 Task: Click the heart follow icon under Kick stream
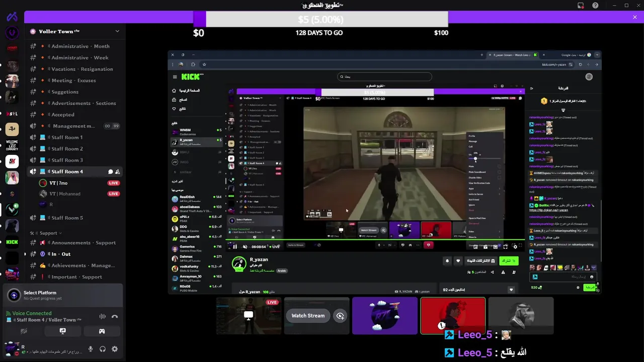[x=458, y=261]
